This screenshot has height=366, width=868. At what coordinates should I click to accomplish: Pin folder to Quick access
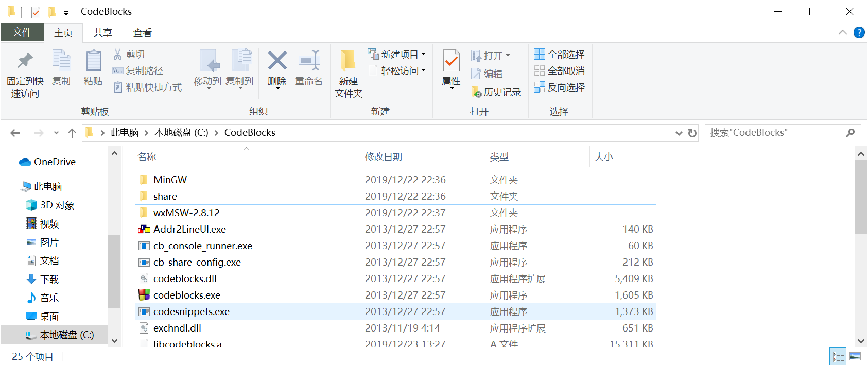click(x=25, y=74)
